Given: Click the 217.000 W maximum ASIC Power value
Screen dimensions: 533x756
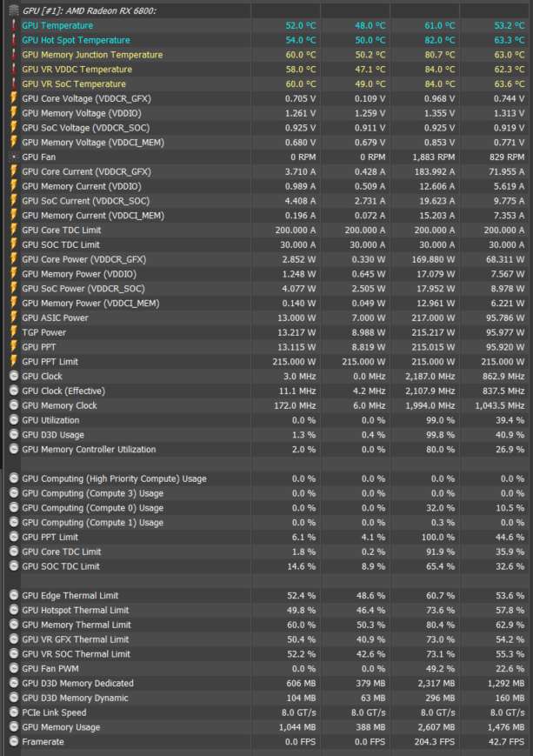Looking at the screenshot, I should [433, 318].
